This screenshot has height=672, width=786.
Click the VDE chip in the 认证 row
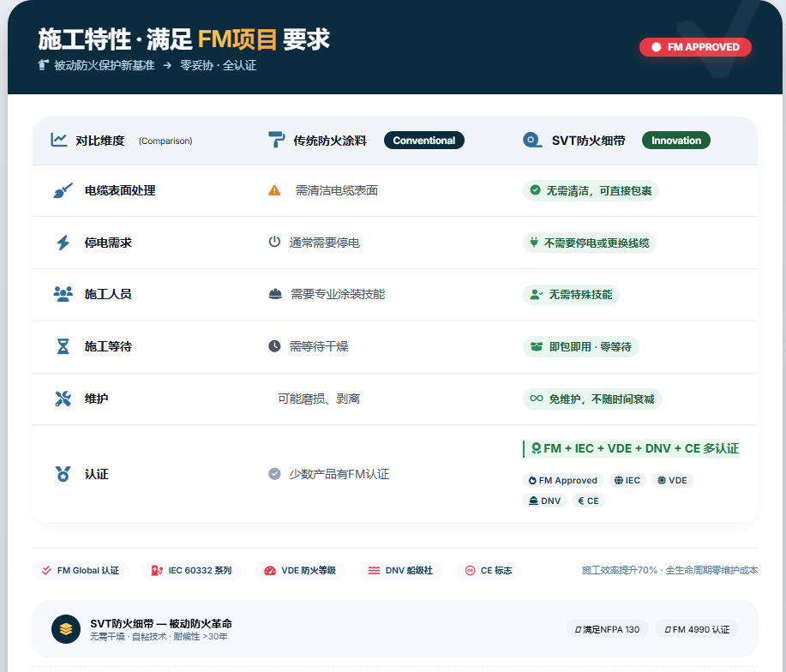point(672,480)
